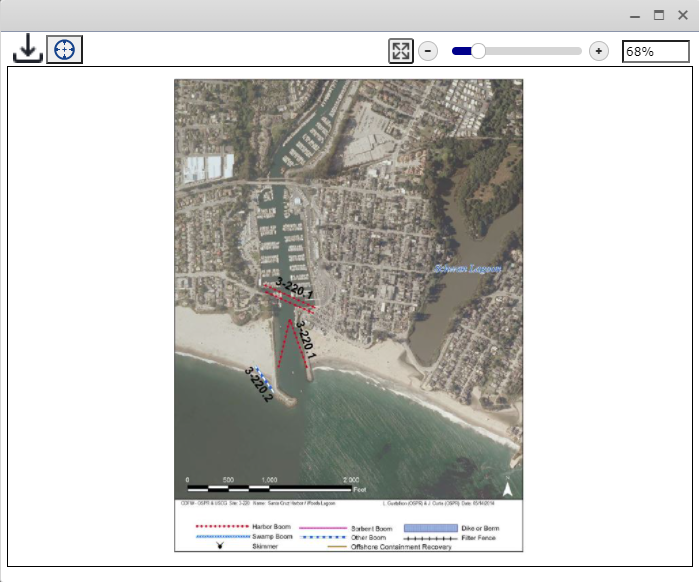Maximize the viewer window
This screenshot has width=699, height=582.
(659, 16)
